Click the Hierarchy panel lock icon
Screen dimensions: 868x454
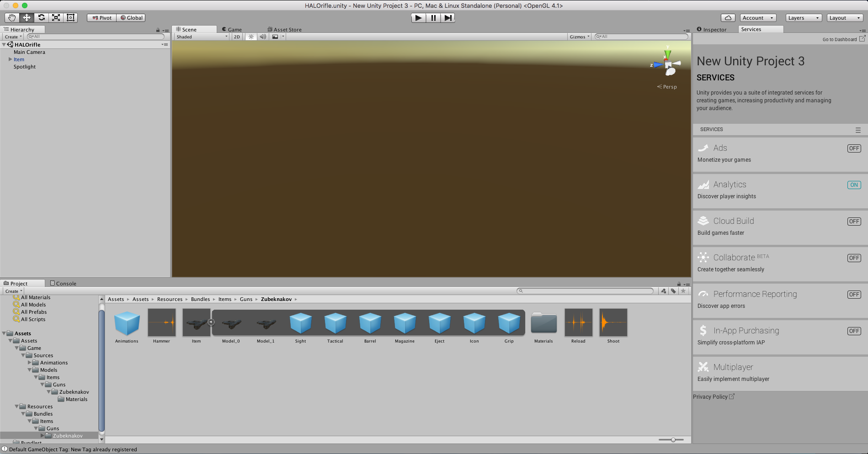158,30
